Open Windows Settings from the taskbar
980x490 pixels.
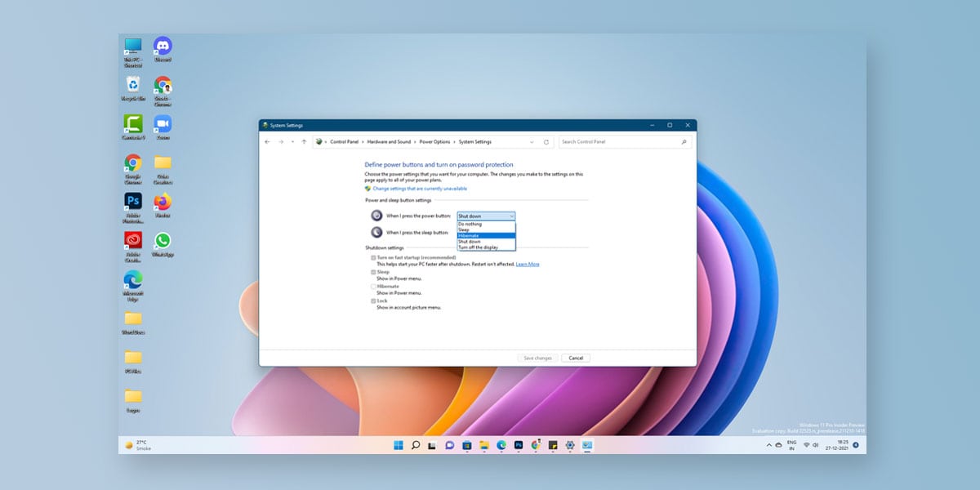click(x=570, y=447)
